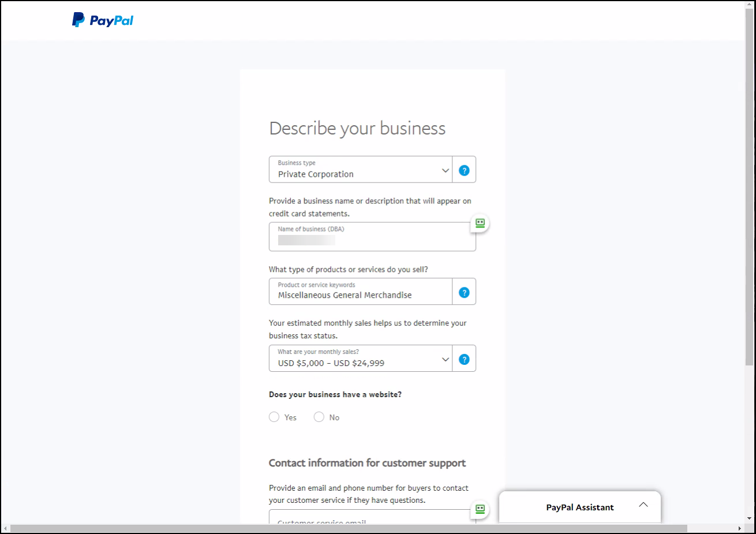The width and height of the screenshot is (756, 534).
Task: Click 'Does your business have a website?' text
Action: [335, 394]
